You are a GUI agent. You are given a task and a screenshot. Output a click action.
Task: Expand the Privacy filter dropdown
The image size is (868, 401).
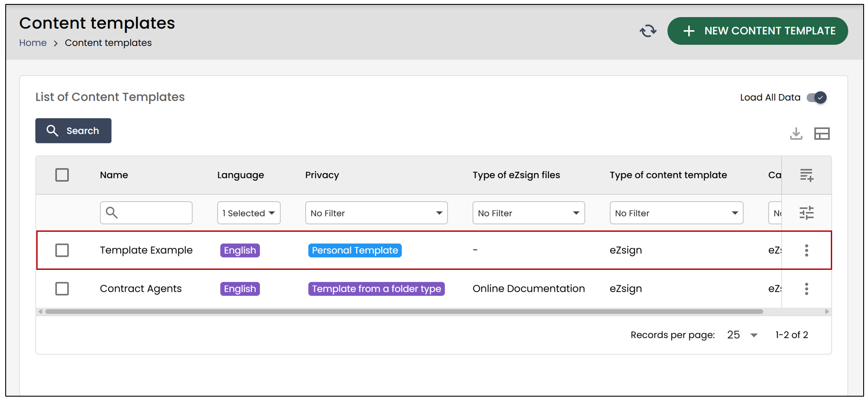[x=376, y=213]
